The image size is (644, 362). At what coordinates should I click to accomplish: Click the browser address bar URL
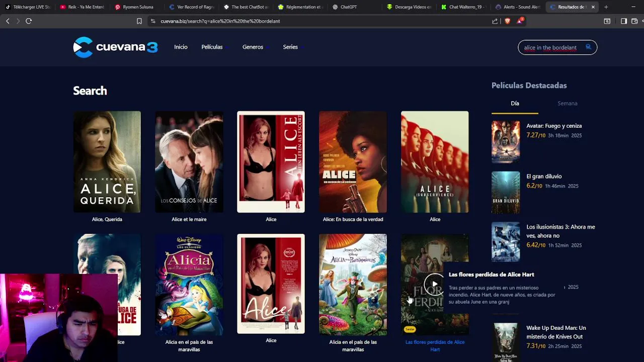(220, 21)
